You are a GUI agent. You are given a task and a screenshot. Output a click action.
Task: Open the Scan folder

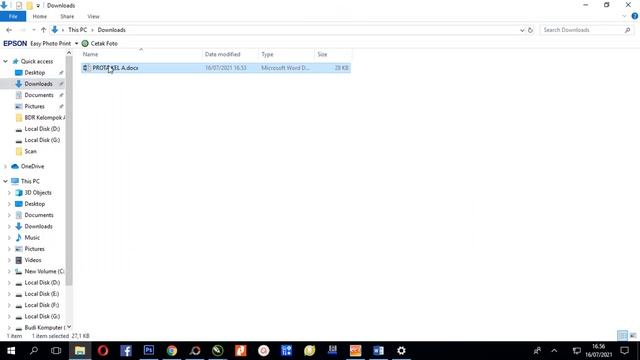tap(30, 151)
